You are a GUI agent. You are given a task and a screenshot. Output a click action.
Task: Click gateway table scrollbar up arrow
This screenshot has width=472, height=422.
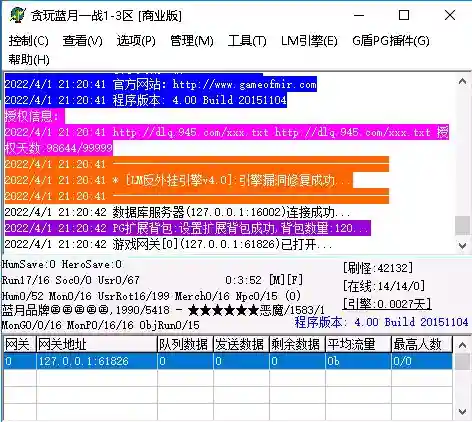pos(462,345)
